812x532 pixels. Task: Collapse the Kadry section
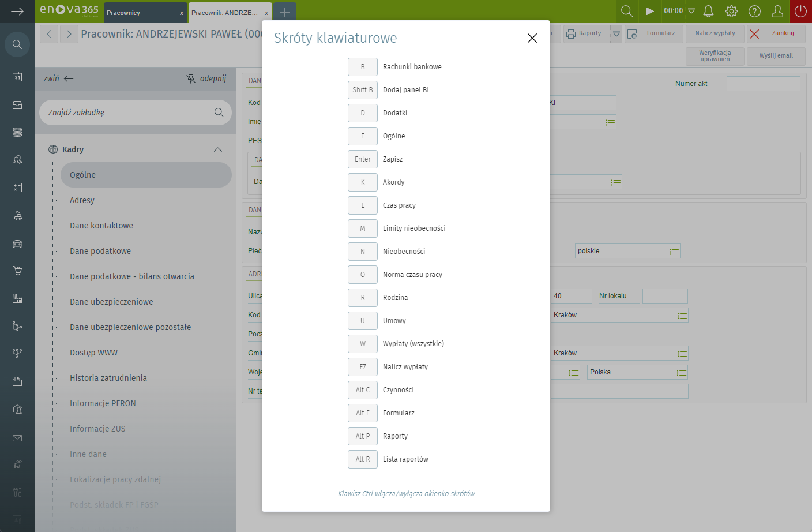coord(217,149)
